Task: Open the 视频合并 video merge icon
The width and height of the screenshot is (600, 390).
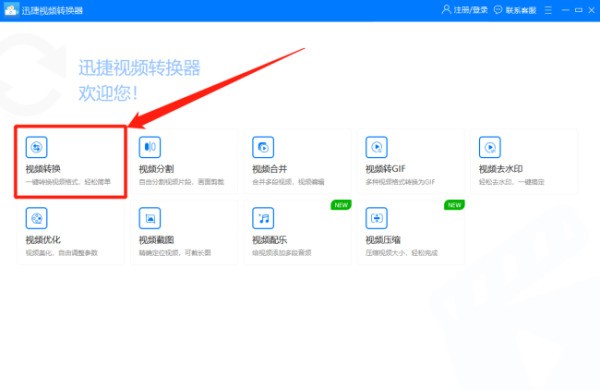Action: tap(263, 147)
